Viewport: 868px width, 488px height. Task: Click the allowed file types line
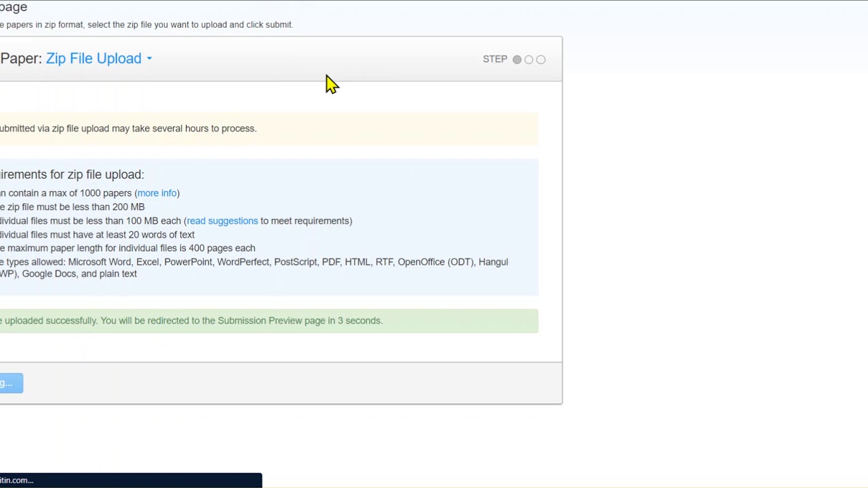click(x=254, y=268)
